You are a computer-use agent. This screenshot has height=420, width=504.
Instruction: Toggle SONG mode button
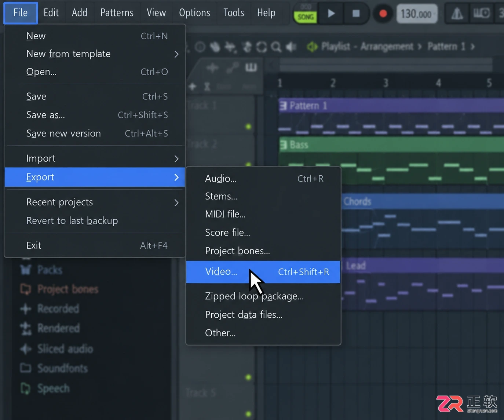click(x=306, y=17)
